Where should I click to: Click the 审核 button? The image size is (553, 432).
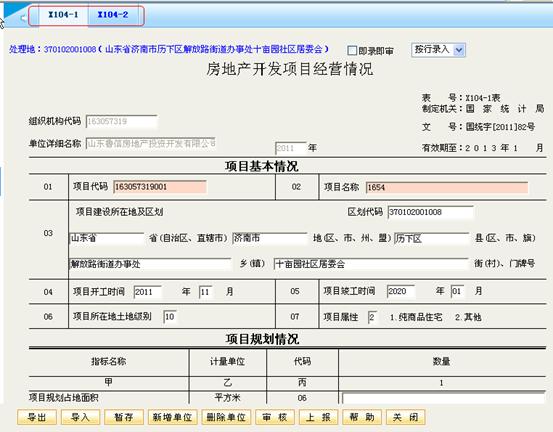(x=275, y=418)
